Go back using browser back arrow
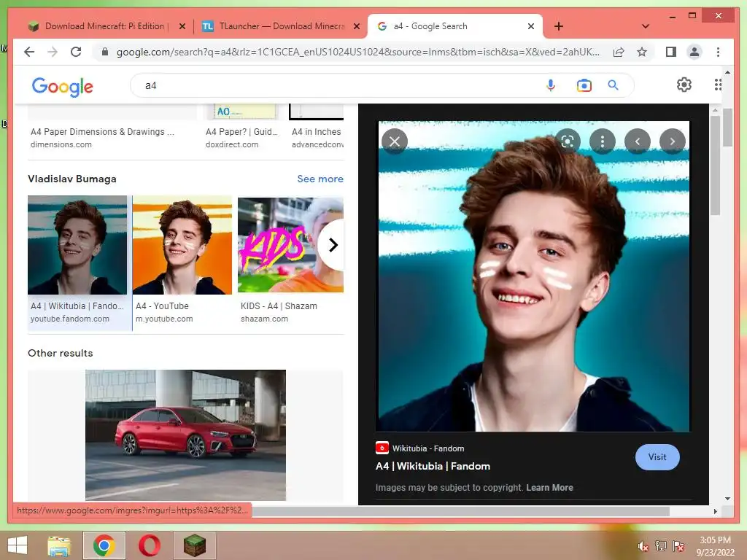Image resolution: width=747 pixels, height=560 pixels. coord(29,52)
